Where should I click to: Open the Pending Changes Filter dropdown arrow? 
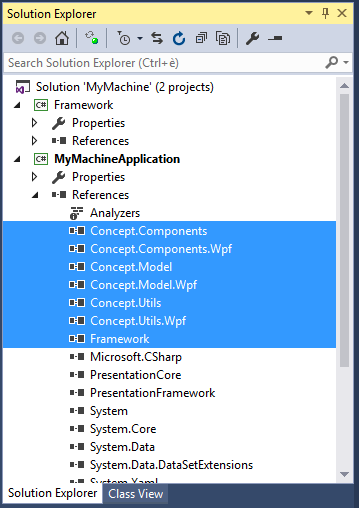click(x=140, y=38)
